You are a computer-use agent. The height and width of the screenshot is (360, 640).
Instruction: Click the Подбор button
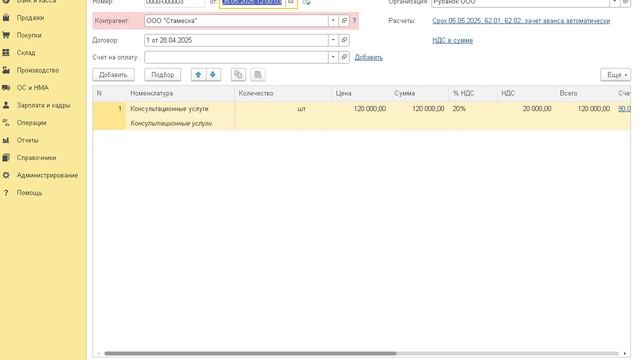tap(162, 75)
